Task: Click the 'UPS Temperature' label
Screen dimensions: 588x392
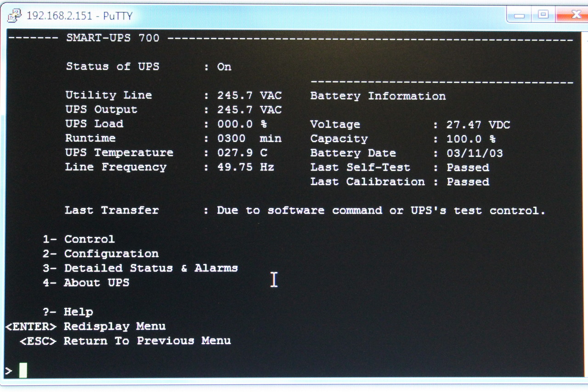Action: pos(119,153)
